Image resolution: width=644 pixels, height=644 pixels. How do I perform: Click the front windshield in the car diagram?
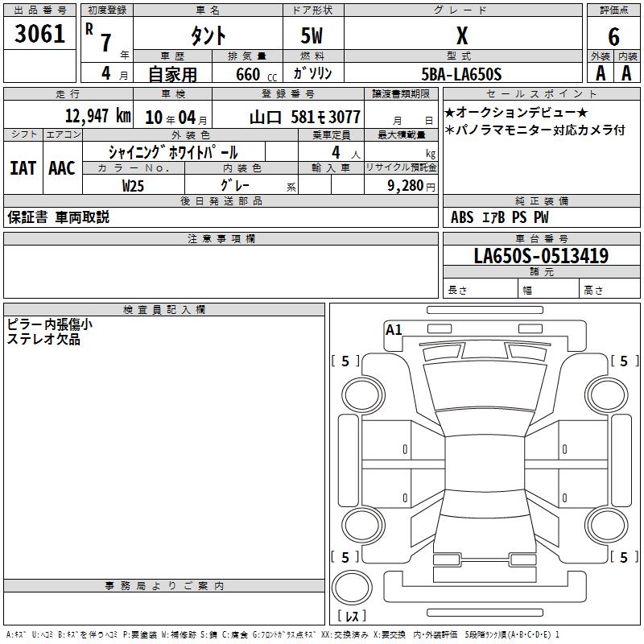click(485, 386)
